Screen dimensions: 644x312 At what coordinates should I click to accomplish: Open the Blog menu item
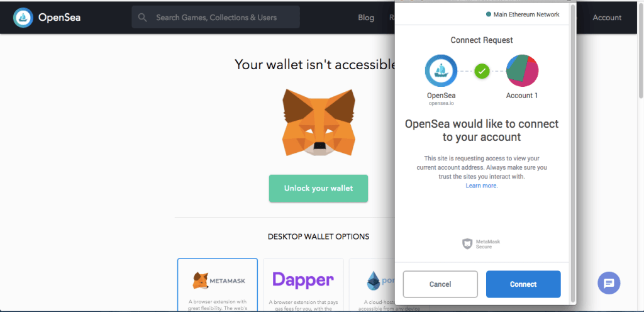click(366, 18)
